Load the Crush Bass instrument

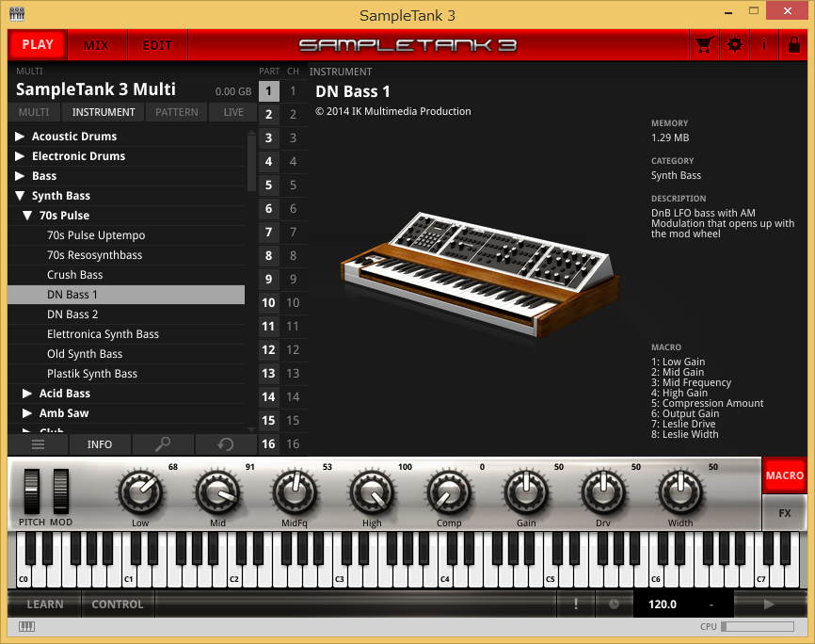pyautogui.click(x=126, y=275)
